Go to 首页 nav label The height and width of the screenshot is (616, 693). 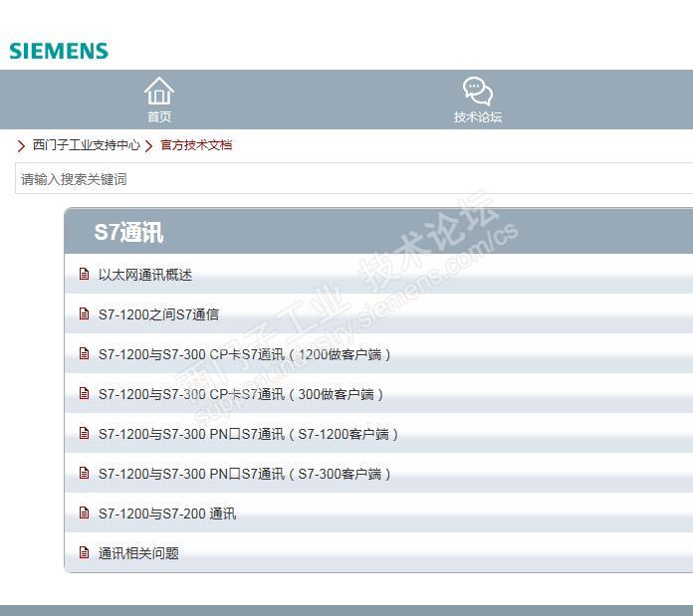click(x=159, y=117)
